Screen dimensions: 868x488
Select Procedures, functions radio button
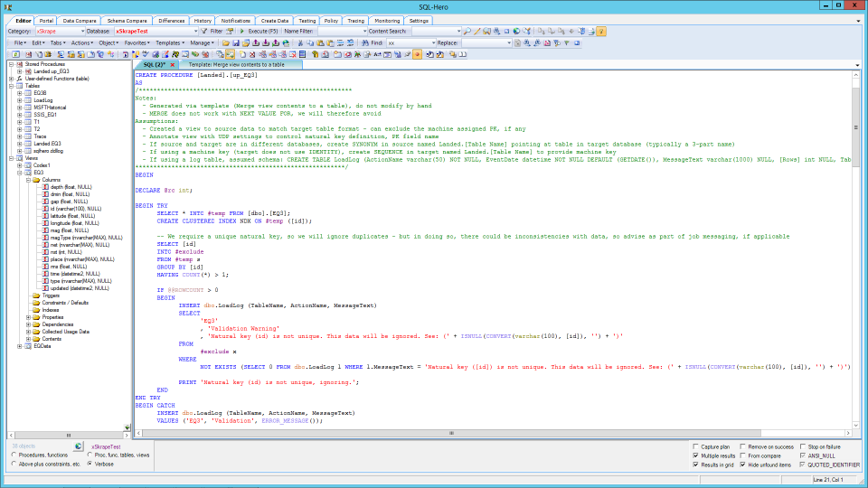14,455
